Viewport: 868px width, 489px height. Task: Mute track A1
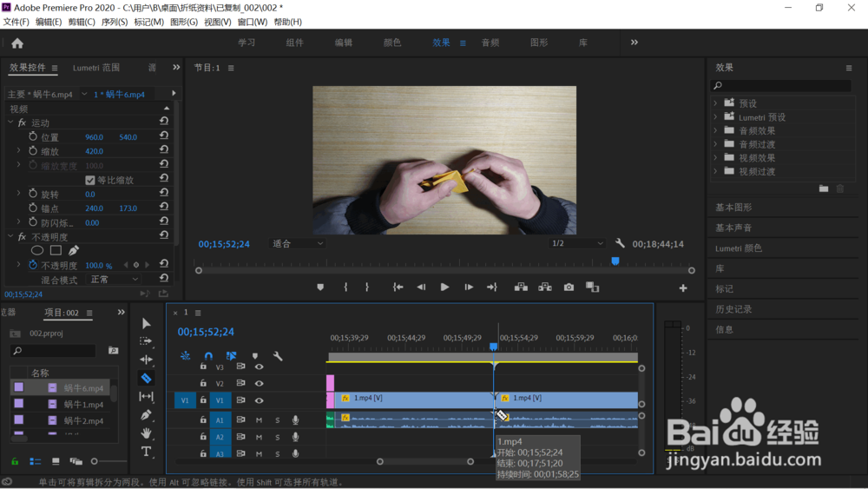(259, 420)
